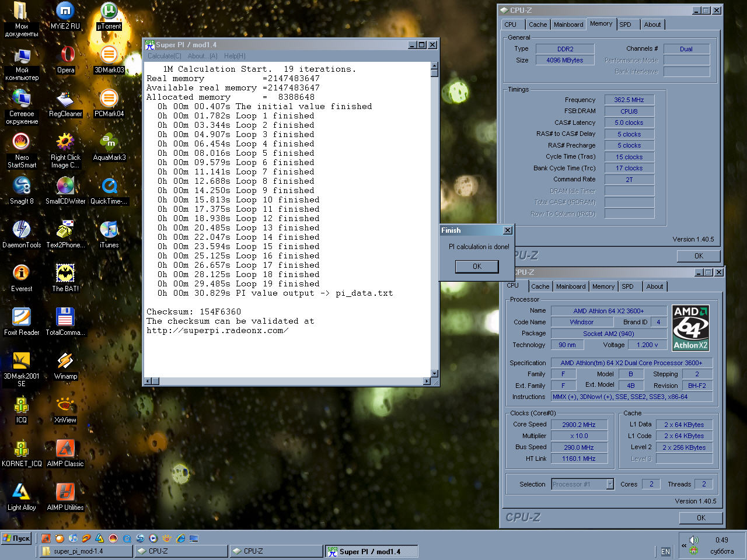Viewport: 747px width, 560px height.
Task: Click the Size 4096 MBytes value
Action: coord(565,60)
